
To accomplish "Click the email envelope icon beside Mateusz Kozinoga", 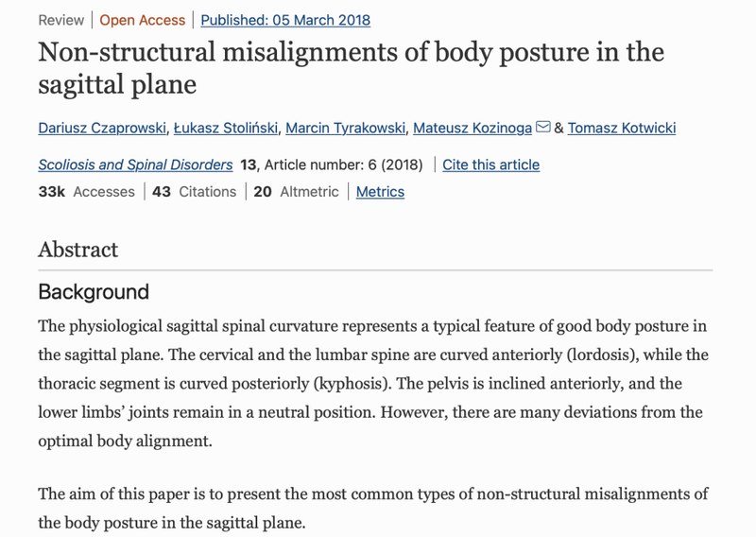I will pyautogui.click(x=542, y=127).
